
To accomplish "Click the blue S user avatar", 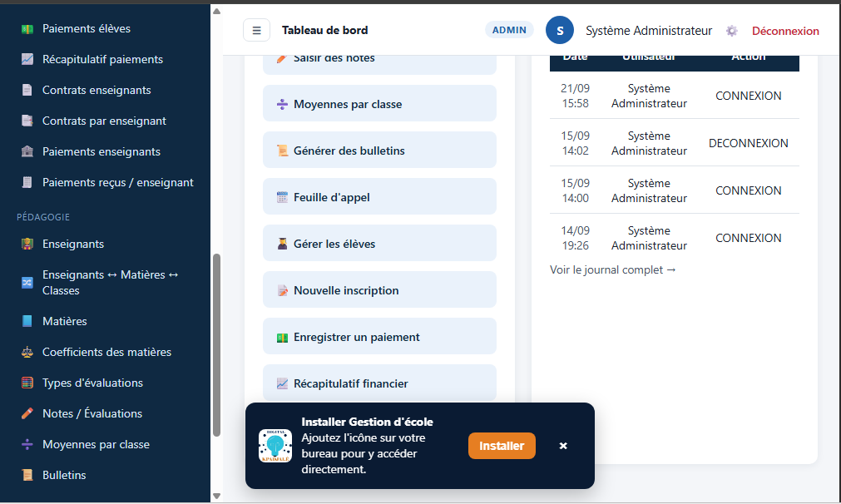I will point(559,31).
